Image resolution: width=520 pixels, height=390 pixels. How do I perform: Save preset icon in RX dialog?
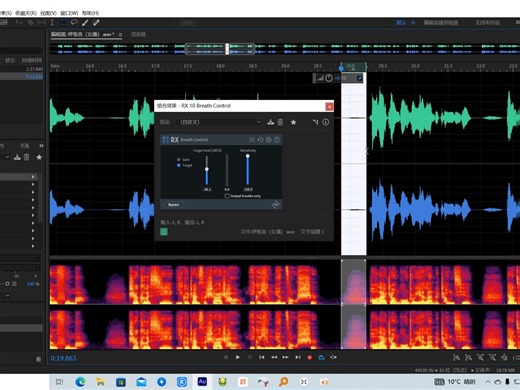tap(271, 122)
